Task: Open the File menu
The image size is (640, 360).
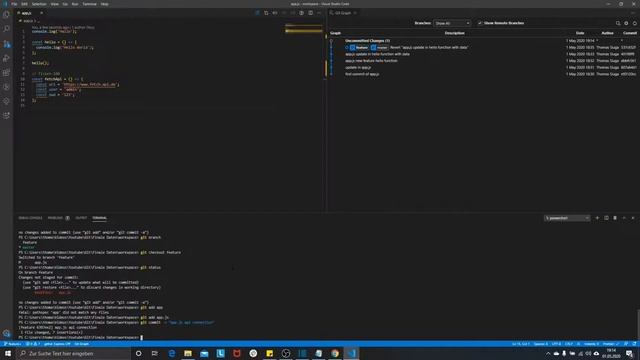Action: pos(14,4)
